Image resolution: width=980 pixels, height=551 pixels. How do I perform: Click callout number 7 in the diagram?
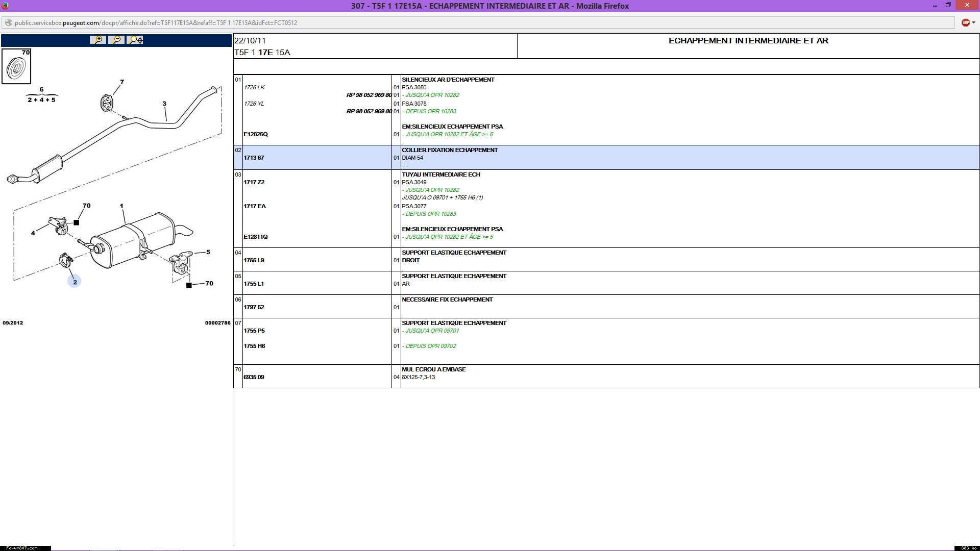[122, 82]
